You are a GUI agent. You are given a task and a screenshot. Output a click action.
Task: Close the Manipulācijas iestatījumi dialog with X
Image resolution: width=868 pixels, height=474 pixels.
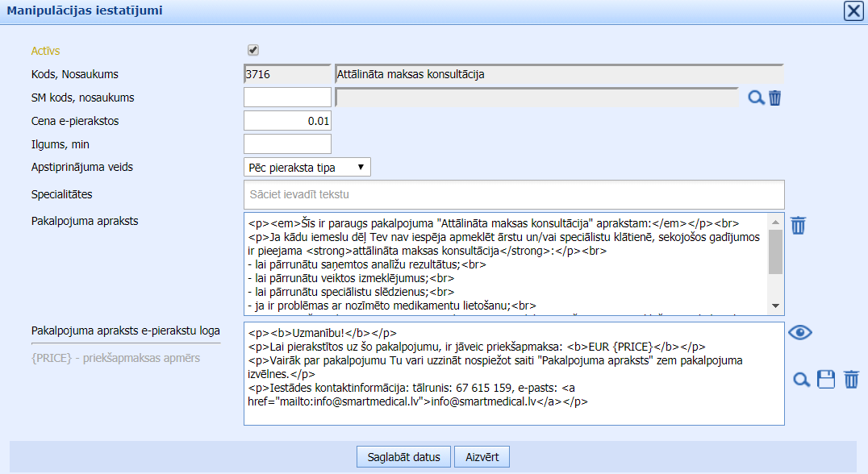tap(853, 10)
